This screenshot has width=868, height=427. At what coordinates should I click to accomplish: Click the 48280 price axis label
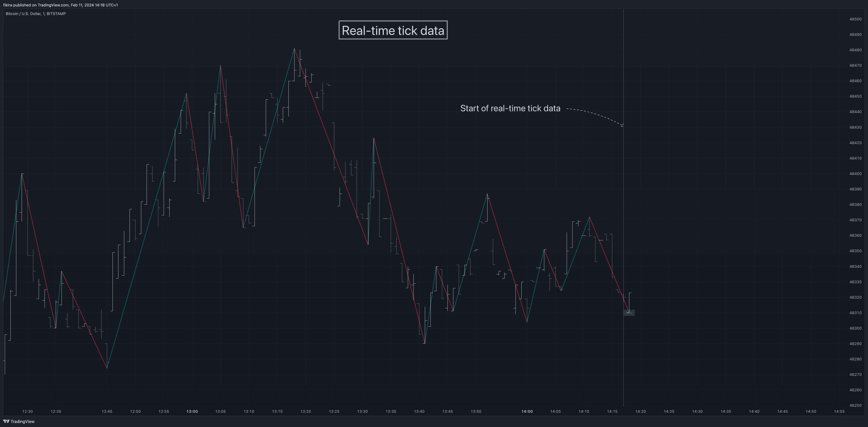(x=856, y=359)
